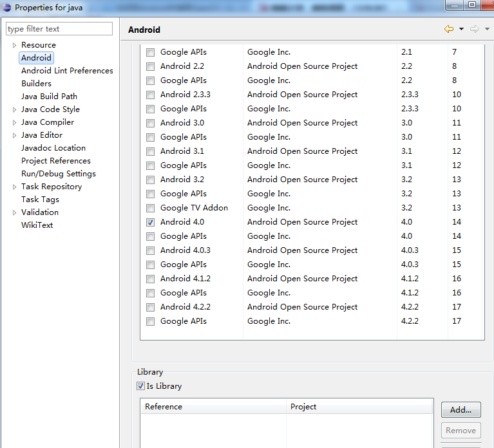494x448 pixels.
Task: Click the Android 2.2 row vendor text
Action: click(x=303, y=66)
